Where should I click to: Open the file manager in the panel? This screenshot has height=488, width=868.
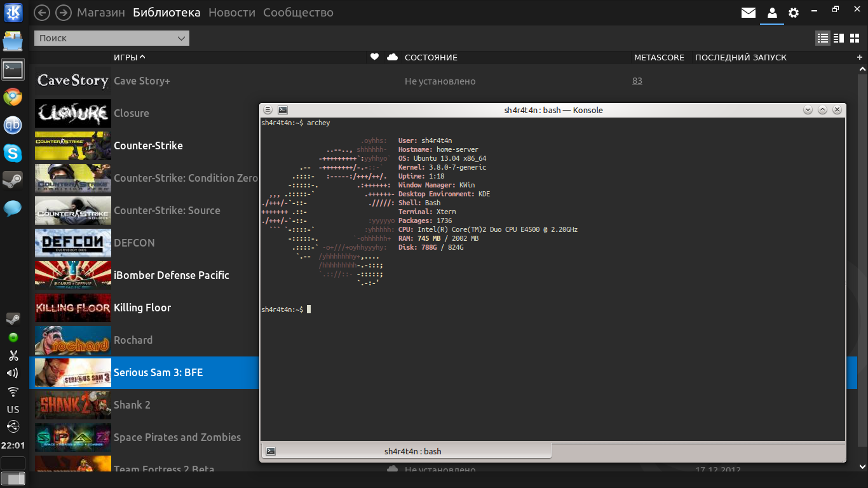point(13,41)
